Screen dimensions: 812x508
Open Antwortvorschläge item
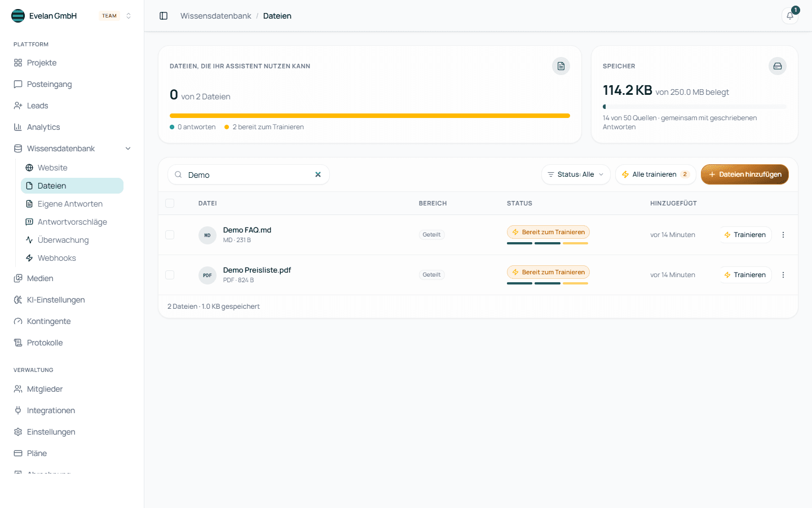pos(72,222)
